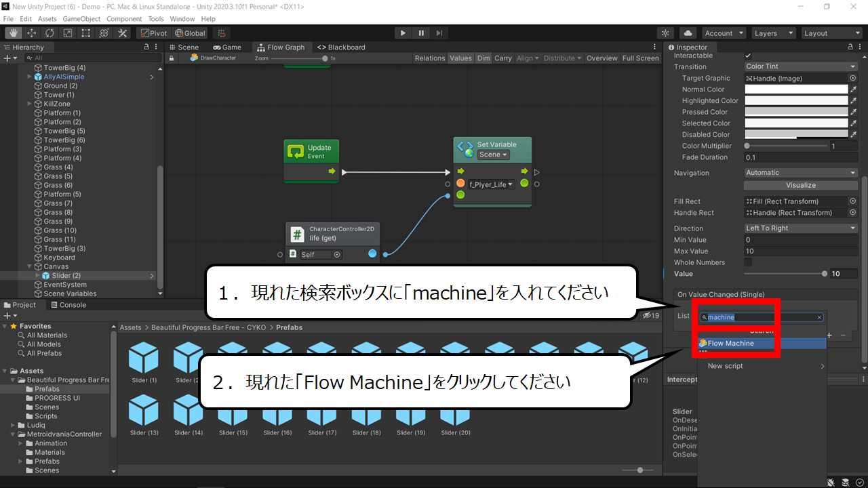
Task: Click the eyedropper for Highlighted Color
Action: (853, 100)
